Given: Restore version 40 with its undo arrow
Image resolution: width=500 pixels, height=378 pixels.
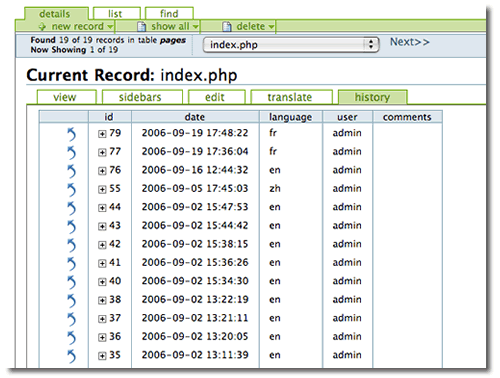Looking at the screenshot, I should (x=72, y=282).
